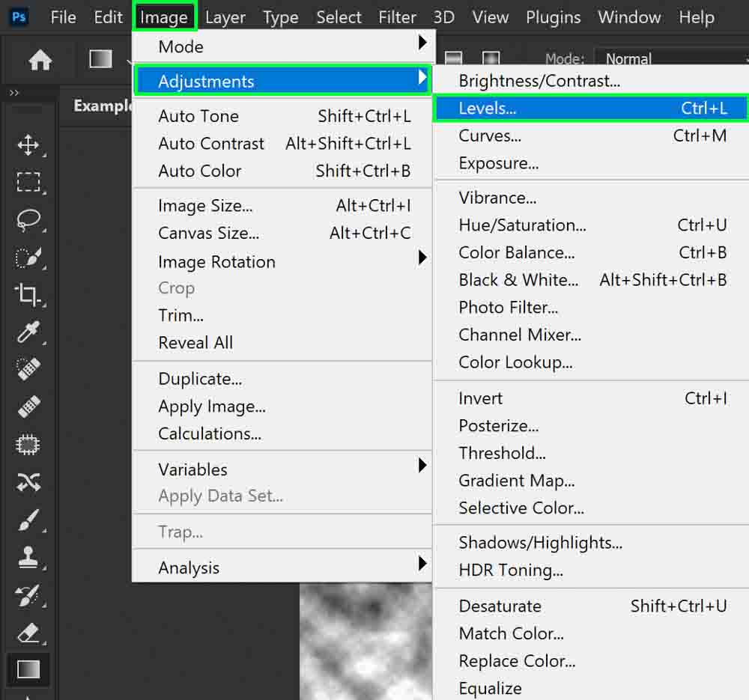Expand the Variables submenu
This screenshot has width=749, height=700.
click(283, 469)
